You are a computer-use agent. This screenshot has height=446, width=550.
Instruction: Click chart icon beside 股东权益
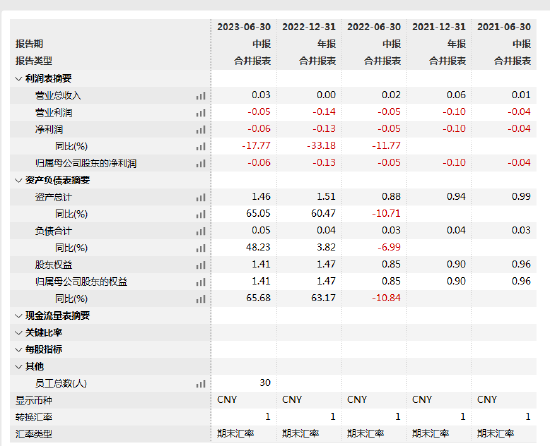pos(201,265)
